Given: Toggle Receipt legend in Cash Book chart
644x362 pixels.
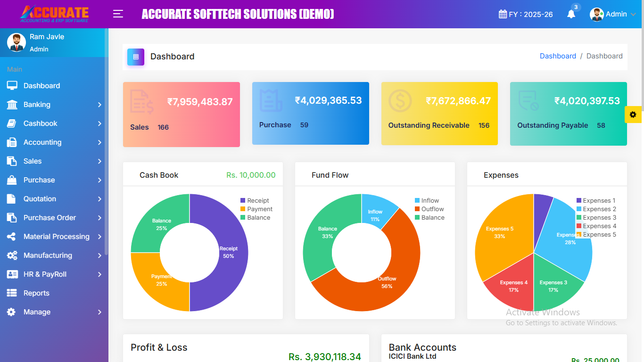Looking at the screenshot, I should click(x=258, y=201).
